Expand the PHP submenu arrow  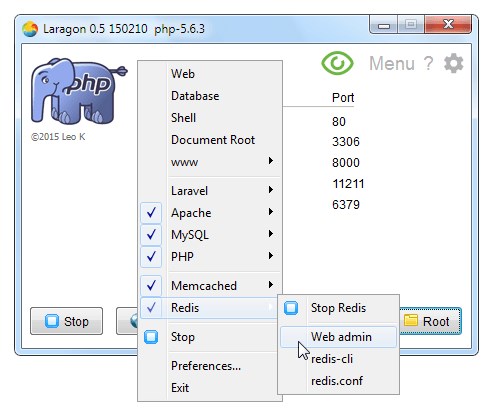pyautogui.click(x=271, y=256)
